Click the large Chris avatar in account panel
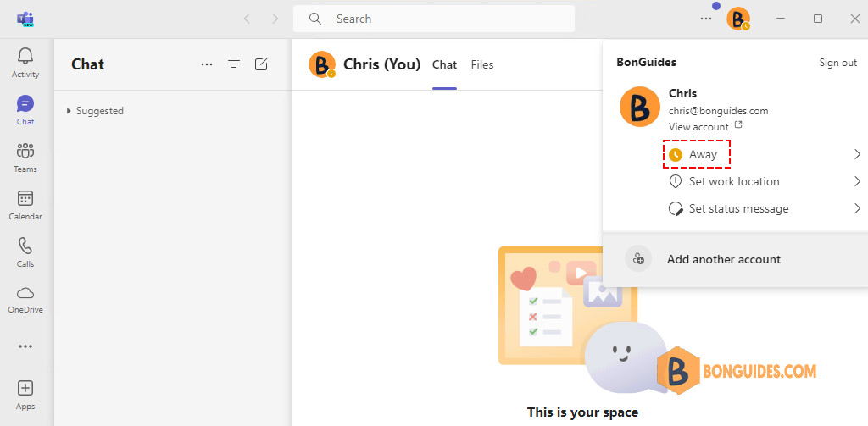The image size is (868, 426). pyautogui.click(x=639, y=107)
